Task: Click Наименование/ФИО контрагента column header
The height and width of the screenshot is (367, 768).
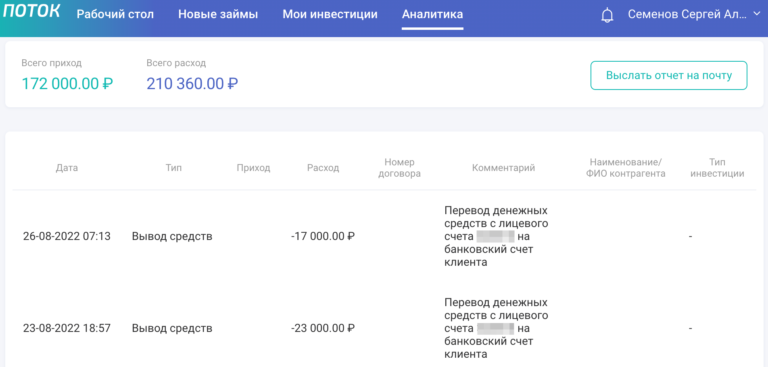Action: (625, 168)
